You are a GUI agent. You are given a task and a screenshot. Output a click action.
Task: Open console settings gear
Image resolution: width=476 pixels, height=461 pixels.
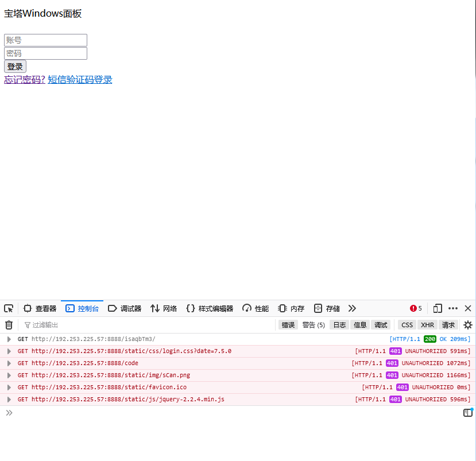[468, 325]
